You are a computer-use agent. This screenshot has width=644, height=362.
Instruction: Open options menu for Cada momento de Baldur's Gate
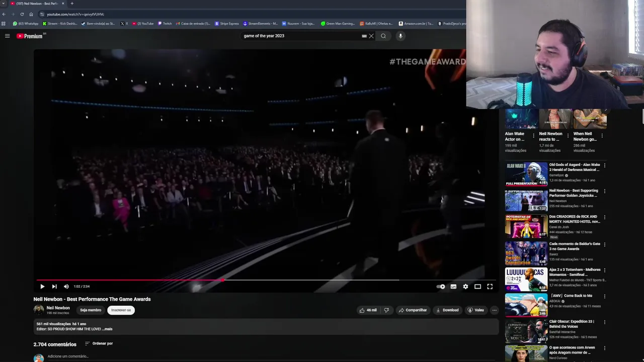[605, 244]
